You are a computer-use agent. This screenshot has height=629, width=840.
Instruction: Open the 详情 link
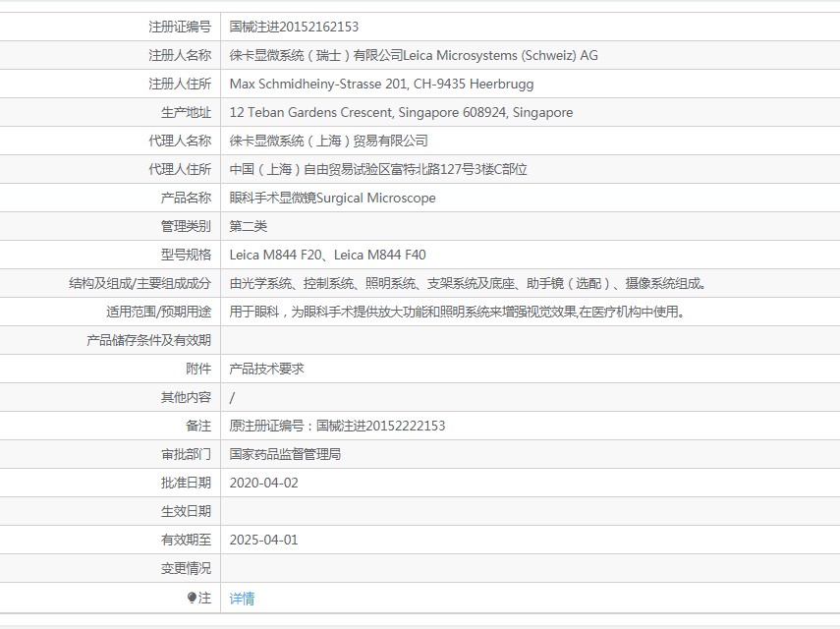click(x=242, y=598)
